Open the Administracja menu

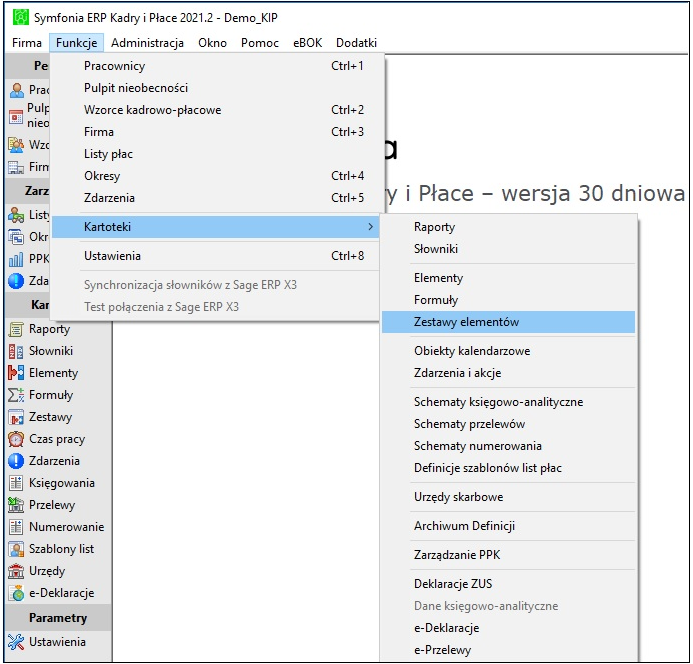(x=147, y=43)
